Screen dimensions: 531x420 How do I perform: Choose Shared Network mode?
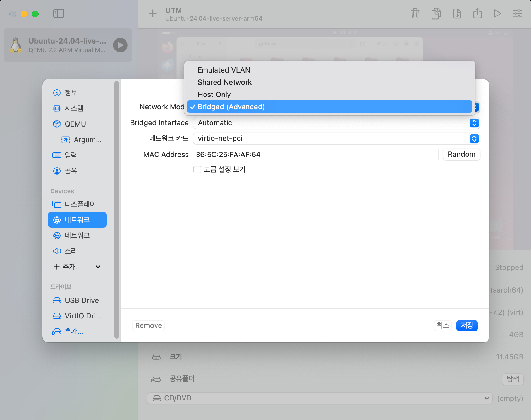[x=329, y=82]
